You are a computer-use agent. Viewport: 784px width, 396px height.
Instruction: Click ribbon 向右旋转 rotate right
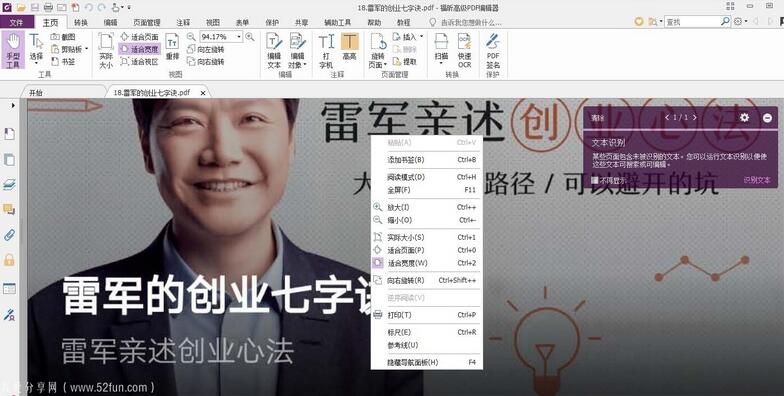206,62
